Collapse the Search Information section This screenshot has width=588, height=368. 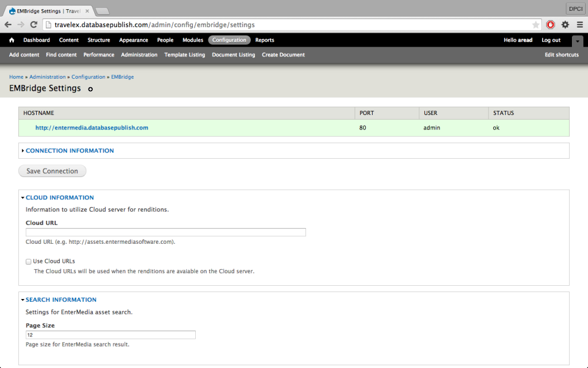pyautogui.click(x=61, y=300)
